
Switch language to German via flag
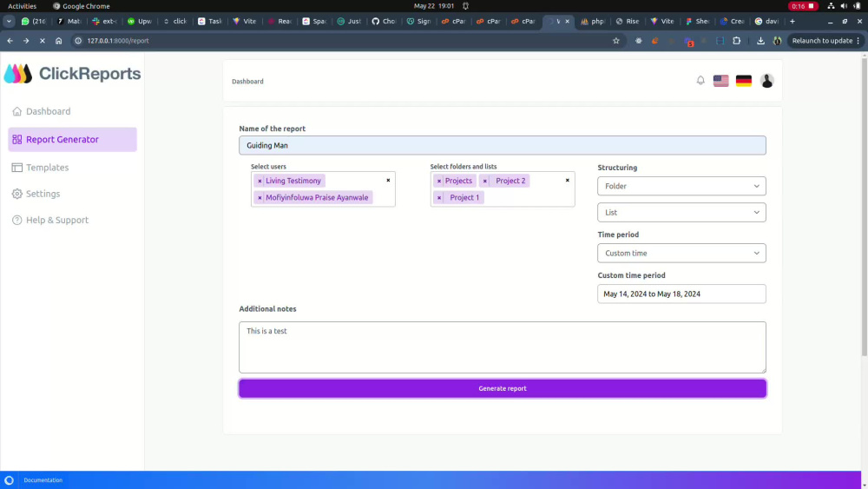click(744, 81)
